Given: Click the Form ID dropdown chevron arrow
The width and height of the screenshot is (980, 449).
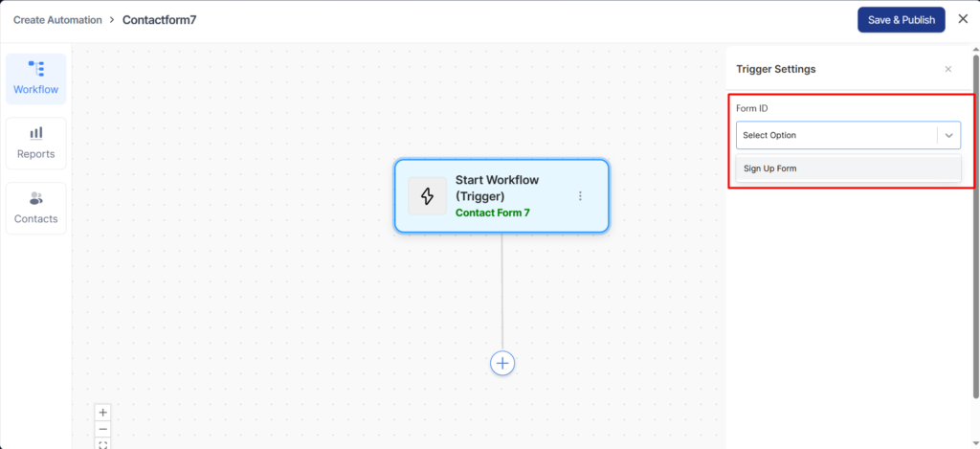Looking at the screenshot, I should click(948, 135).
